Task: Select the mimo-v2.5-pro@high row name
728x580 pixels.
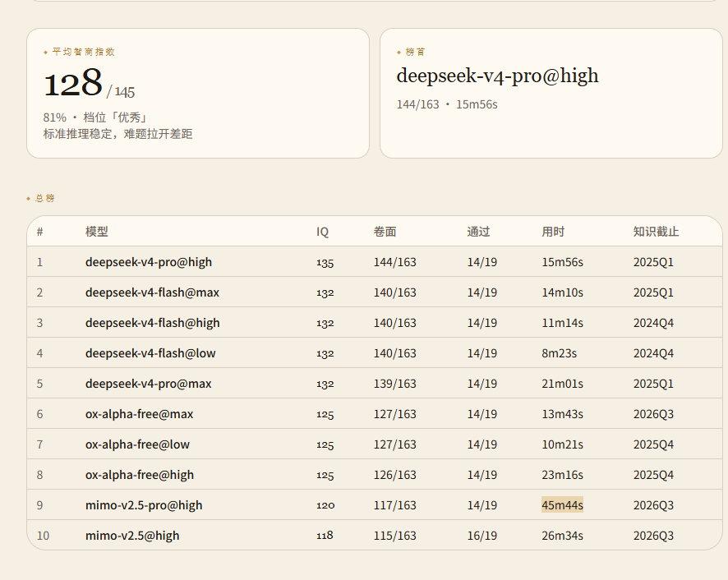Action: tap(144, 505)
